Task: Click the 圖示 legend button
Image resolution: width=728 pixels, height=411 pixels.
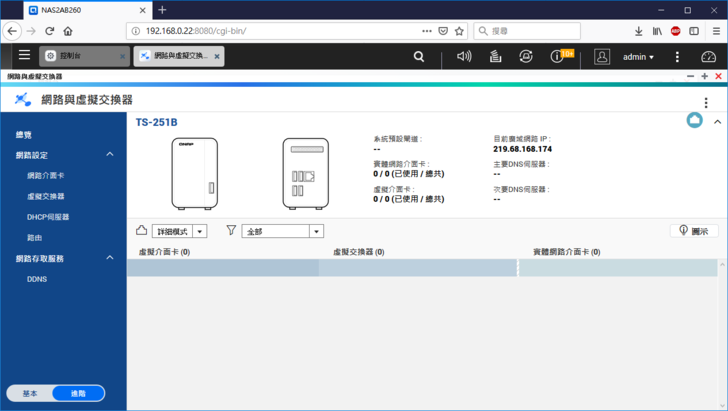Action: [693, 231]
